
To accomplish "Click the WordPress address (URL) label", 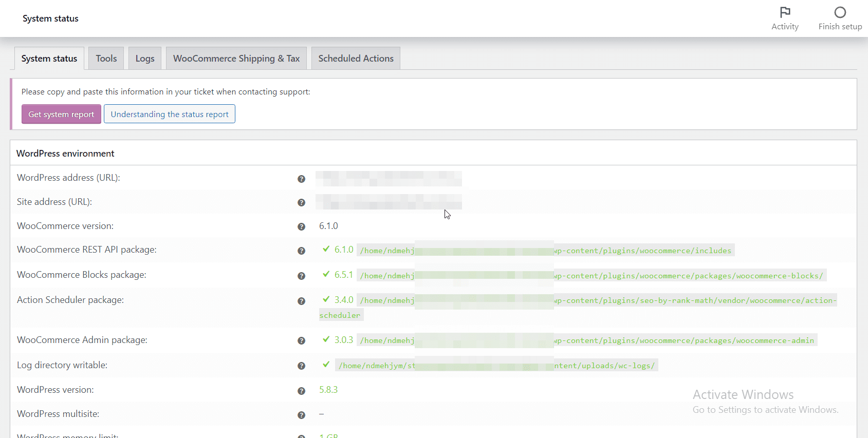I will pos(68,178).
